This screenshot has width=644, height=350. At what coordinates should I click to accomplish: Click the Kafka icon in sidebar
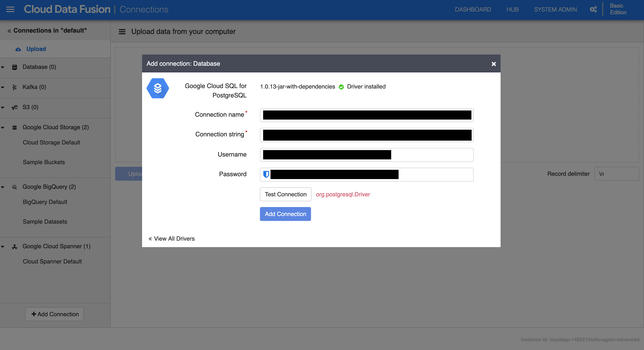coord(15,87)
